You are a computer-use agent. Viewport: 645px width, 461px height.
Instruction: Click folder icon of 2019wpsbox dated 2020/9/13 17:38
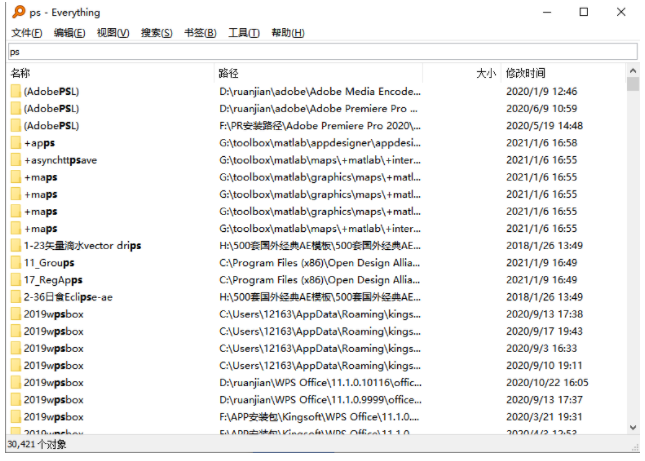[16, 314]
